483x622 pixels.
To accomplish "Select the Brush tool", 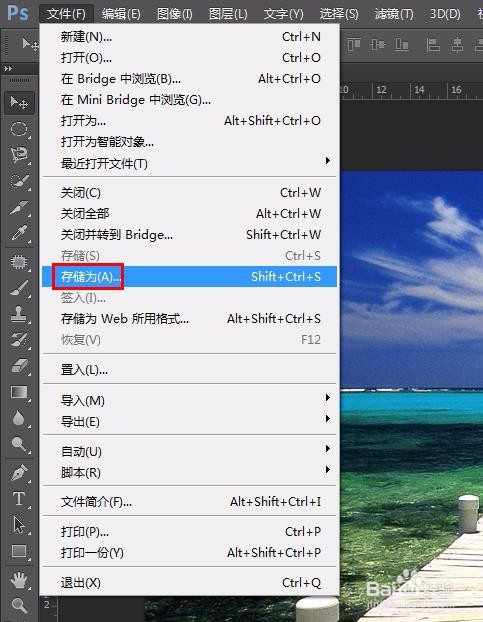I will coord(19,288).
